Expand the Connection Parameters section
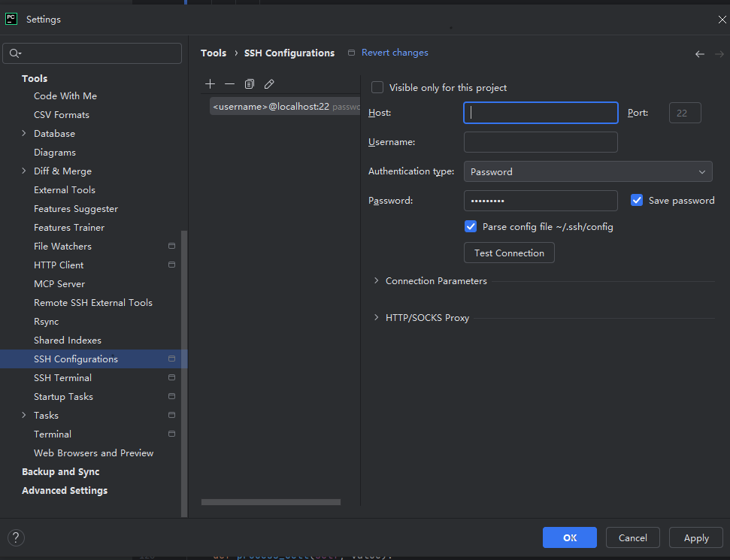The width and height of the screenshot is (730, 560). click(377, 281)
